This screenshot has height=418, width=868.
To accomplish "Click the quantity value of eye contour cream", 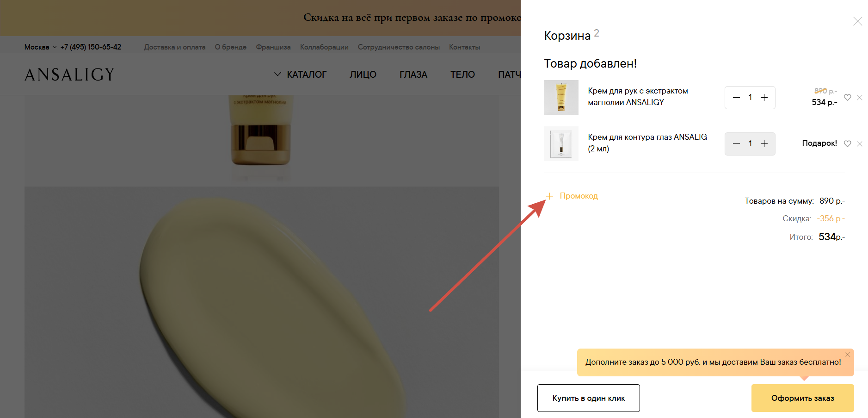I will pyautogui.click(x=750, y=143).
